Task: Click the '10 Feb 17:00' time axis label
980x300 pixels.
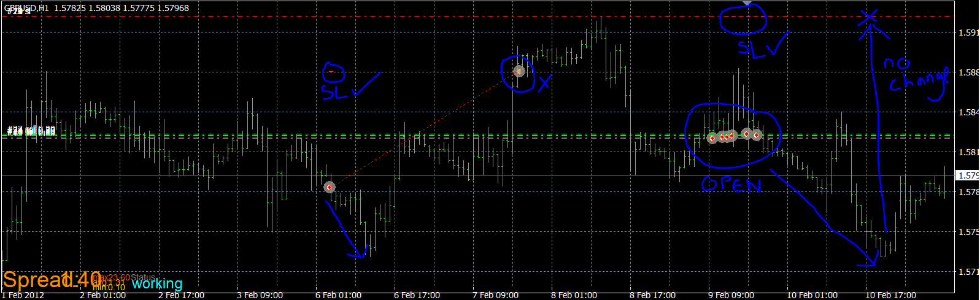Action: click(891, 295)
